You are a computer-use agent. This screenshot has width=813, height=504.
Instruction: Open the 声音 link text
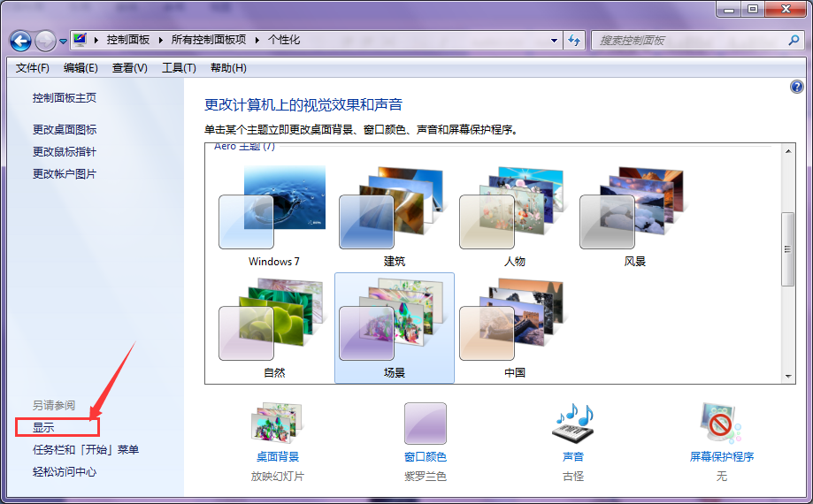[573, 457]
